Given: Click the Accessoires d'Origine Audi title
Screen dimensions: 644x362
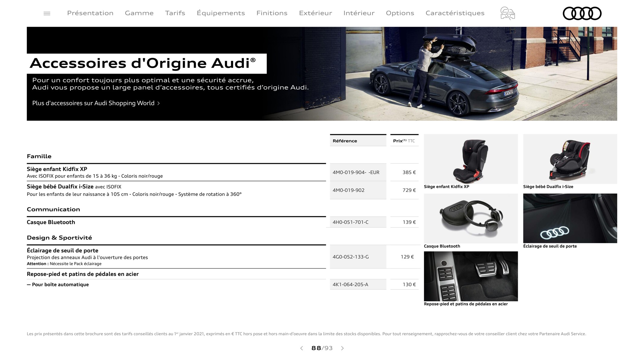Looking at the screenshot, I should pyautogui.click(x=143, y=63).
